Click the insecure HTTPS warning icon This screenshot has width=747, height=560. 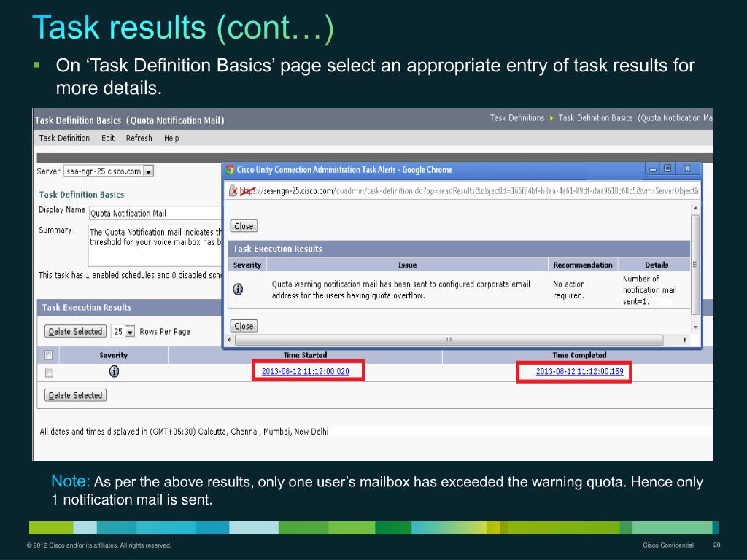pyautogui.click(x=233, y=191)
